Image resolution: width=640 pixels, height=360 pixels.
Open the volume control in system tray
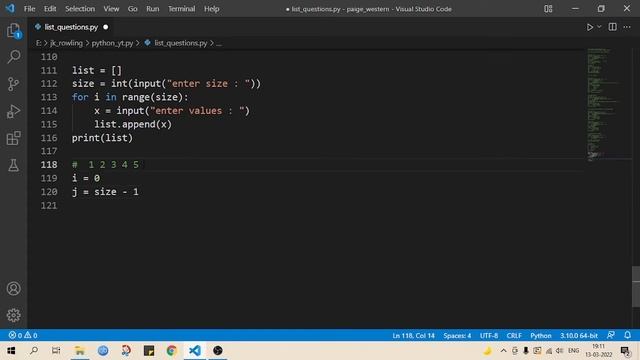559,351
